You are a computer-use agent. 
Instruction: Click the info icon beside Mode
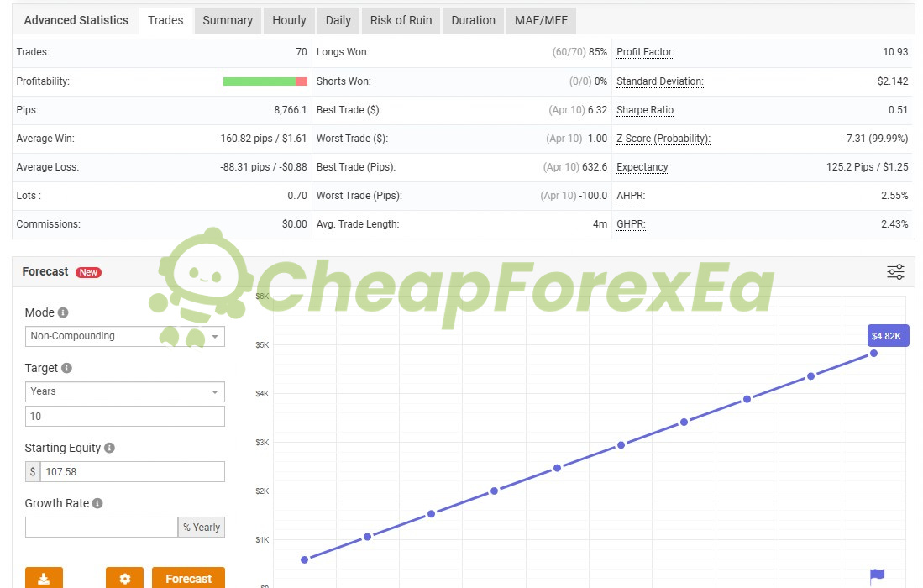[x=63, y=312]
